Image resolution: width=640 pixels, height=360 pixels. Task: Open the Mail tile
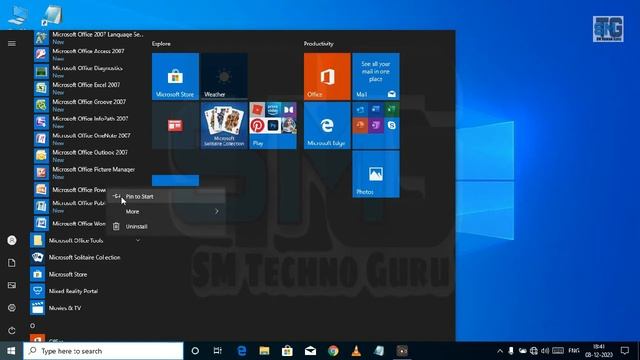pos(376,76)
